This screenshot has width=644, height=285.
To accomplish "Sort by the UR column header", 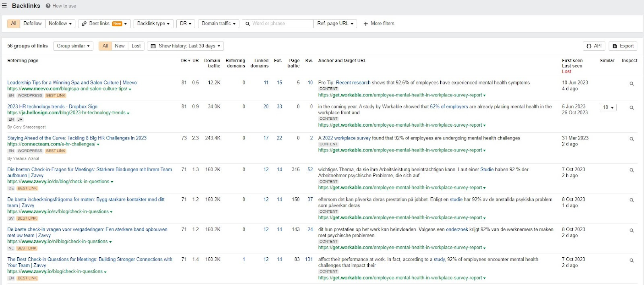I will tap(196, 61).
